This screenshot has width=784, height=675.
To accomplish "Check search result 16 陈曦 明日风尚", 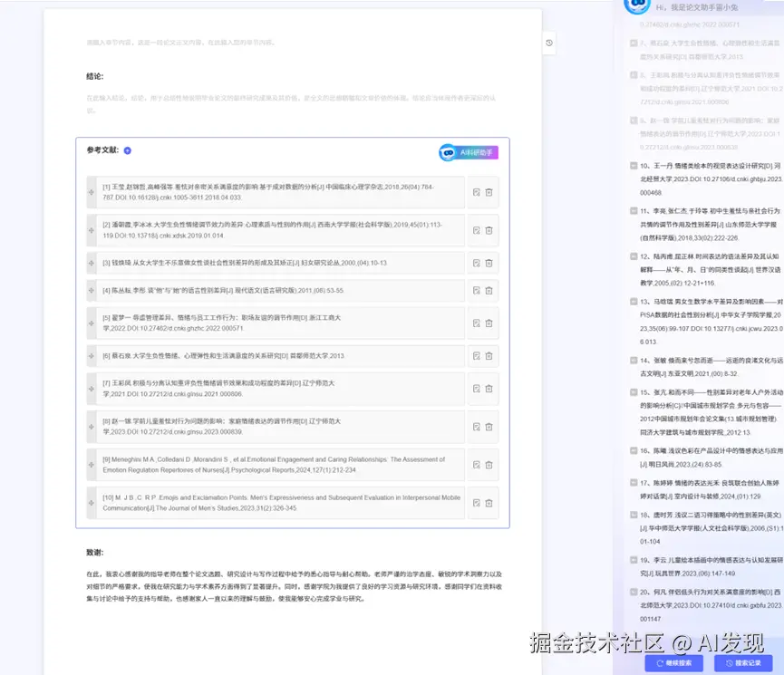I will point(634,450).
